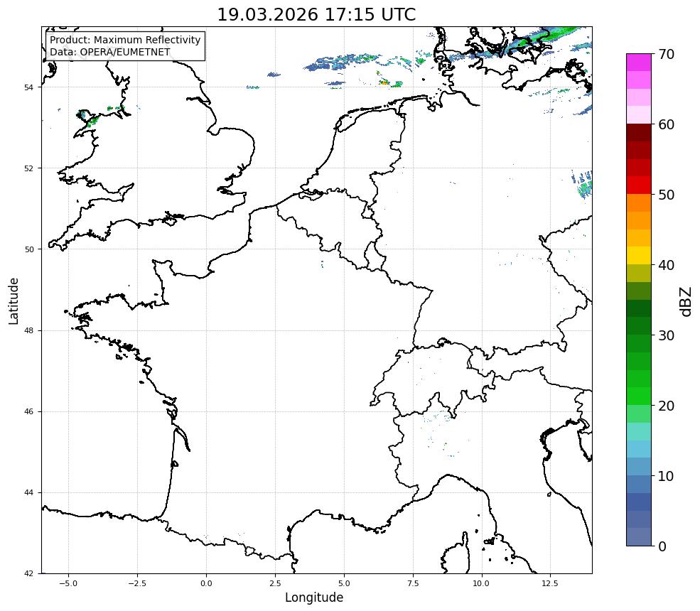Click the longitude tick label 2.5
Image resolution: width=700 pixels, height=611 pixels.
(x=275, y=583)
